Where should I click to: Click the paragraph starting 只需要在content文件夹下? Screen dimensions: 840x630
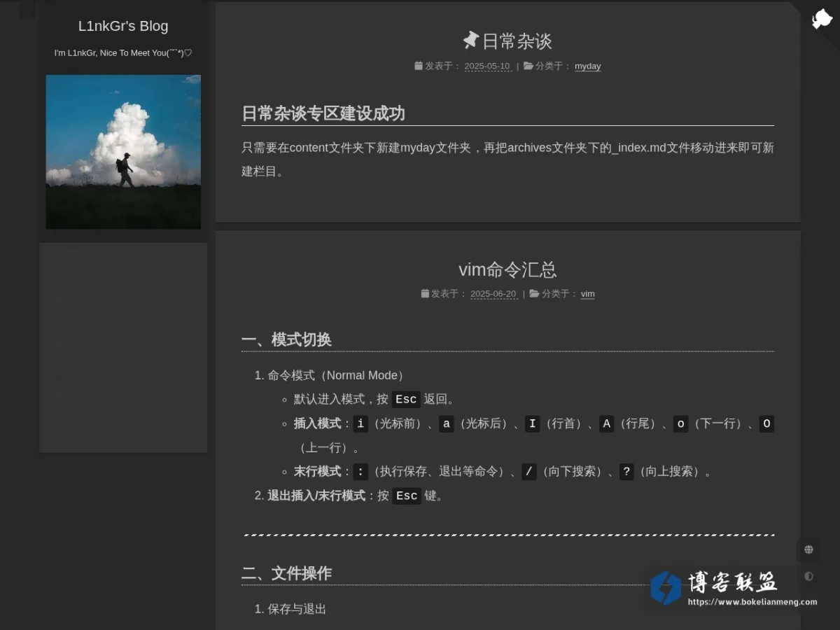[507, 159]
